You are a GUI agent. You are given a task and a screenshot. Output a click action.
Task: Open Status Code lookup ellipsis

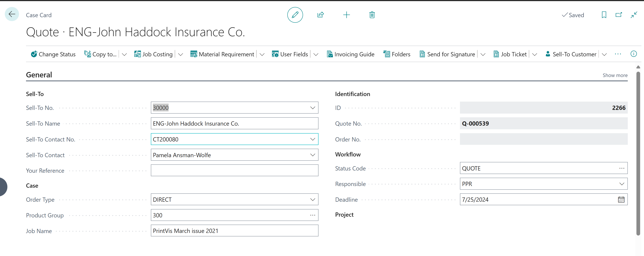pos(622,168)
